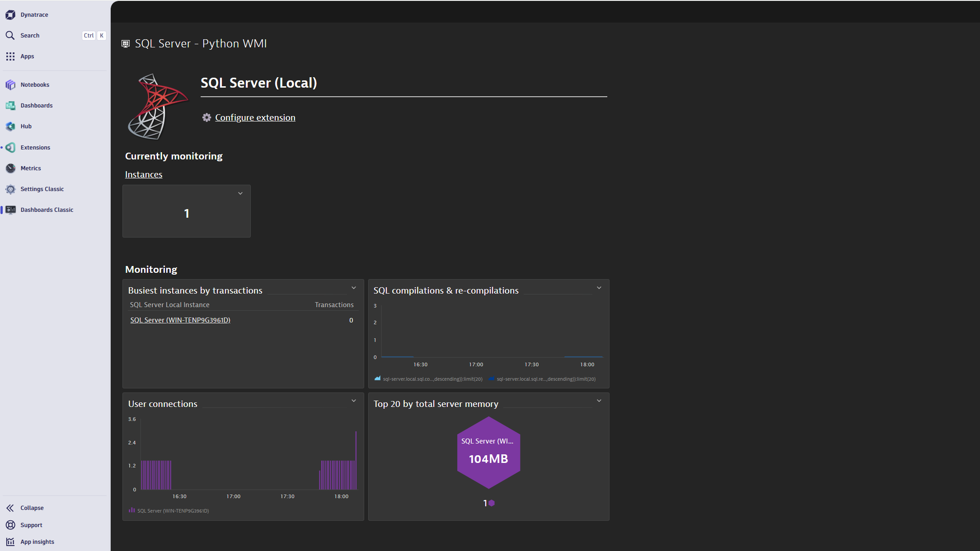Open the Apps grid icon
Viewport: 980px width, 551px height.
tap(10, 56)
